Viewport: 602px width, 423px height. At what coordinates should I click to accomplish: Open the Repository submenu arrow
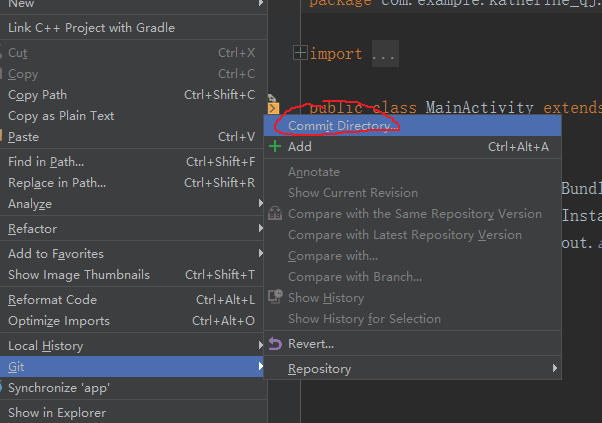pyautogui.click(x=555, y=369)
